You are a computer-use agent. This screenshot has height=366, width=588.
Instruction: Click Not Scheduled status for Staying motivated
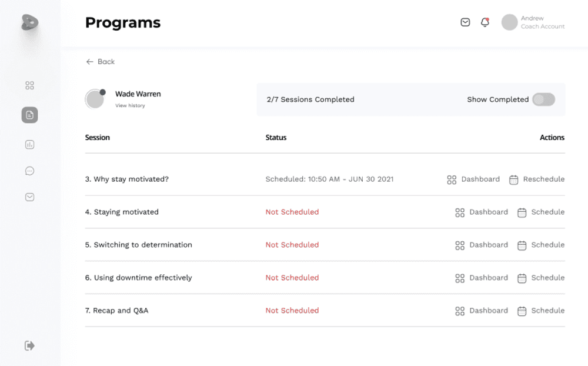(x=292, y=212)
